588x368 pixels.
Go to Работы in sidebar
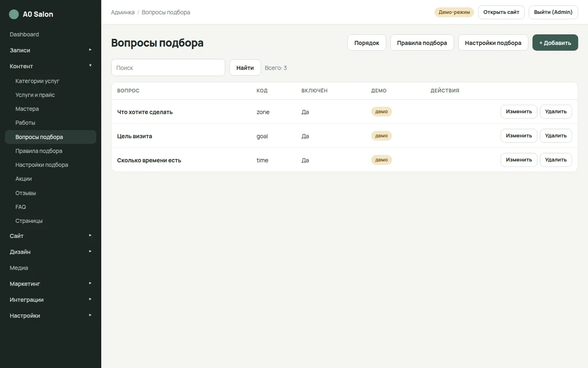point(50,123)
